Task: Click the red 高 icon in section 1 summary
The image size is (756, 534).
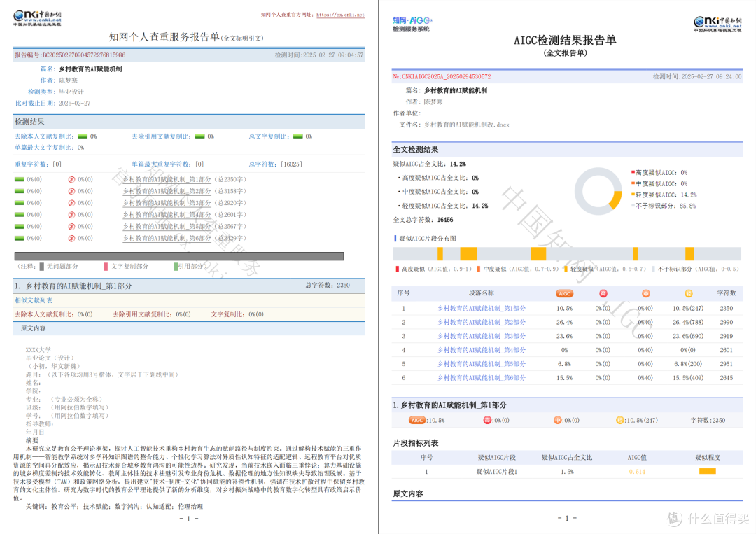Action: click(x=487, y=420)
